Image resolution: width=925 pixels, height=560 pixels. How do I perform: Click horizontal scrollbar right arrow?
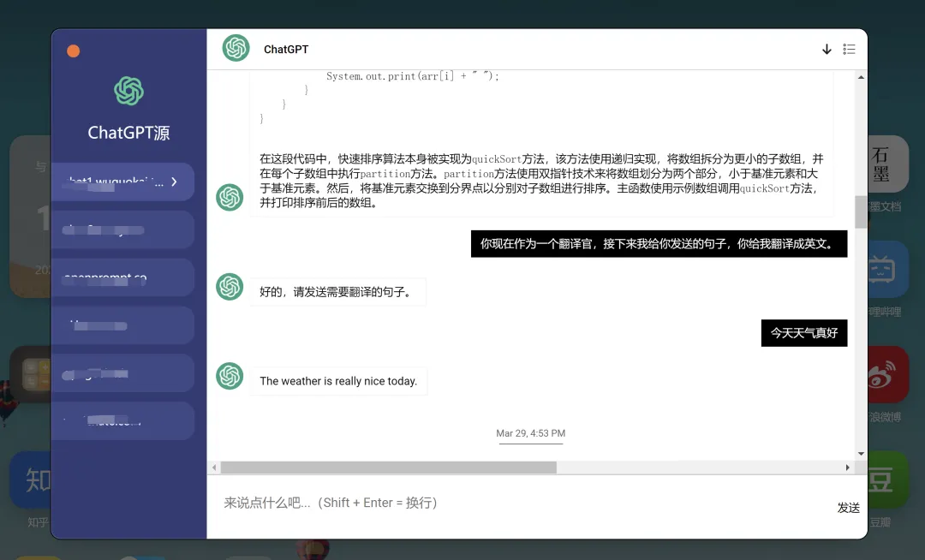(848, 468)
